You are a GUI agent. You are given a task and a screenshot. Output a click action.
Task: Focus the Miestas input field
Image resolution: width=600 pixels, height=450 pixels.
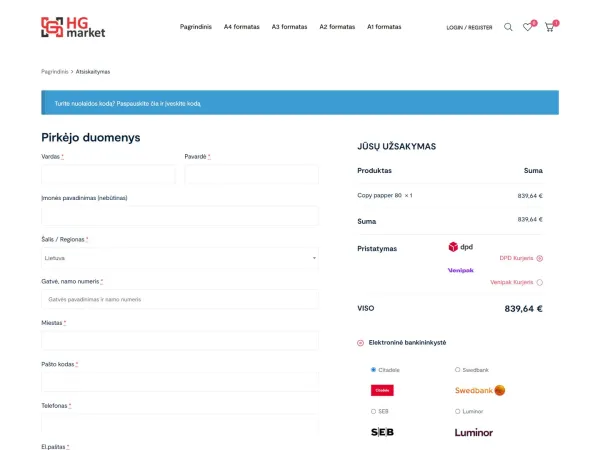(x=180, y=341)
